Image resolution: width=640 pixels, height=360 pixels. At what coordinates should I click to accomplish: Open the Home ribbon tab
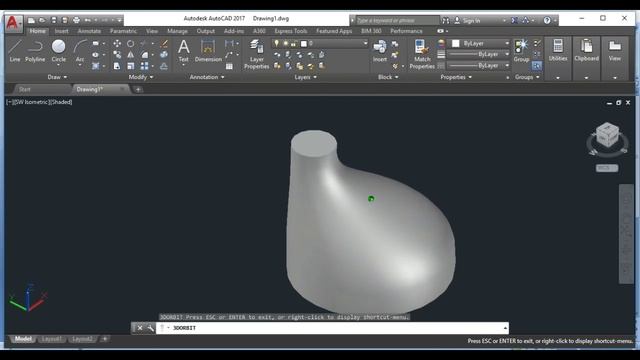click(x=38, y=31)
